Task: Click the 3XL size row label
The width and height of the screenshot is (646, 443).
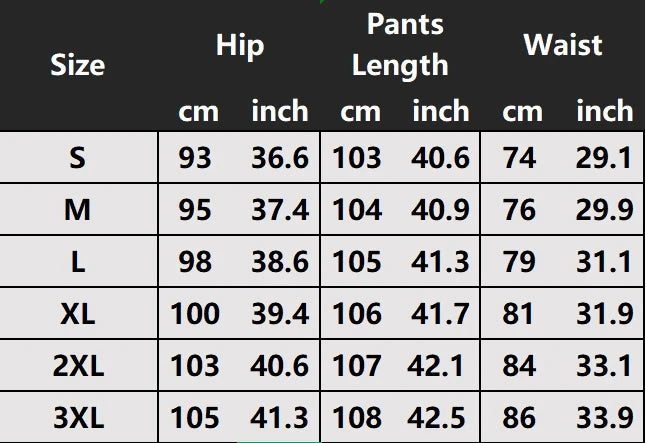Action: coord(78,418)
